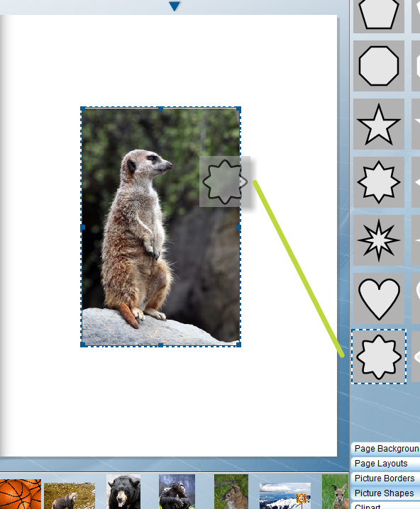Viewport: 420px width, 509px height.
Task: Pick the sharp starburst shape
Action: click(379, 240)
